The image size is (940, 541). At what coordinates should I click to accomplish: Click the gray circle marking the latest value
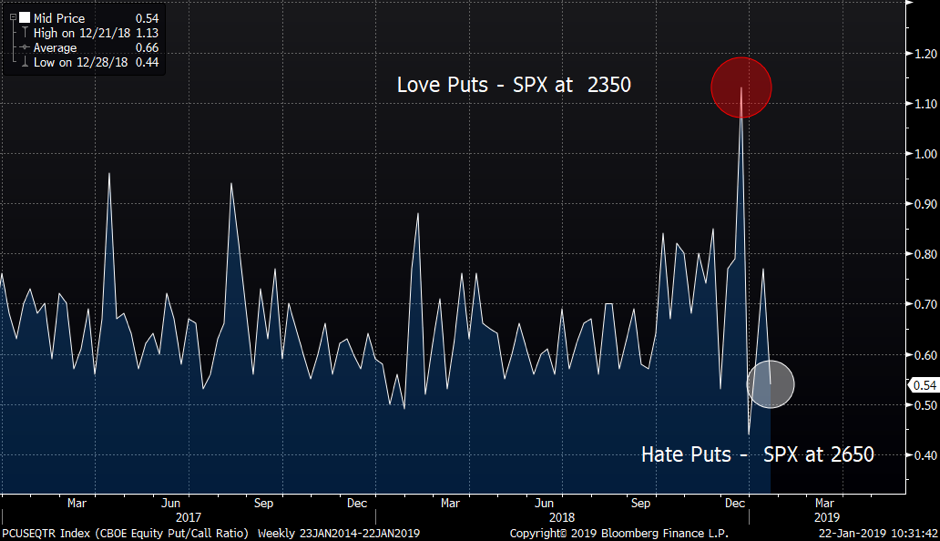pos(770,384)
